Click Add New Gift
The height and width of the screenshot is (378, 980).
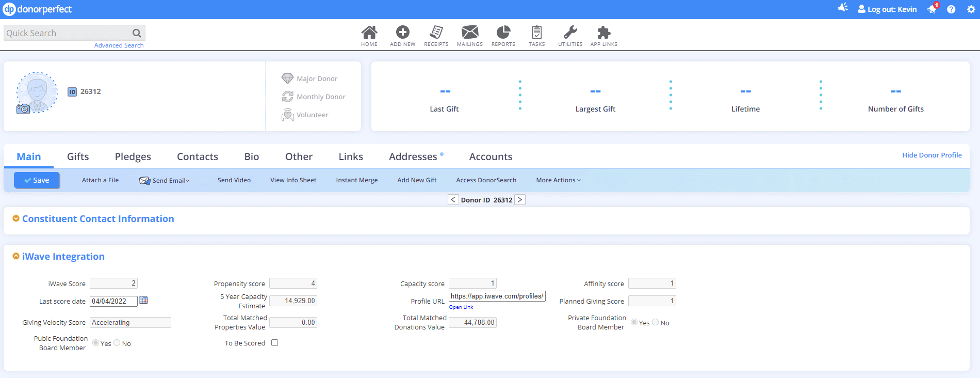[x=417, y=180]
